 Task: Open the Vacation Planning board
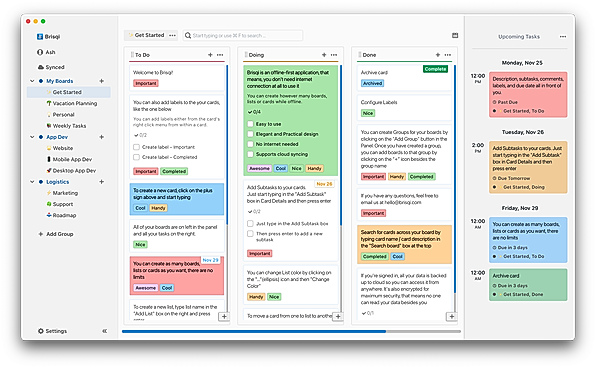coord(71,103)
